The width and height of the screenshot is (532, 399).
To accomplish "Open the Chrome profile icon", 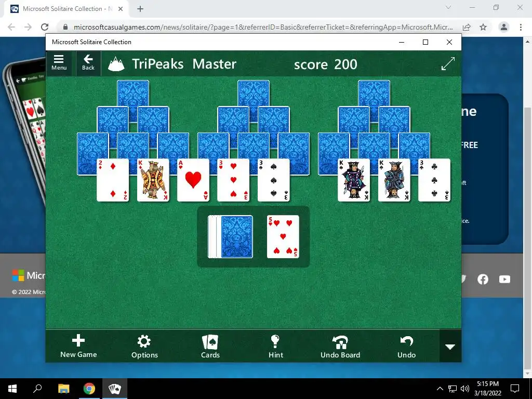I will [504, 27].
